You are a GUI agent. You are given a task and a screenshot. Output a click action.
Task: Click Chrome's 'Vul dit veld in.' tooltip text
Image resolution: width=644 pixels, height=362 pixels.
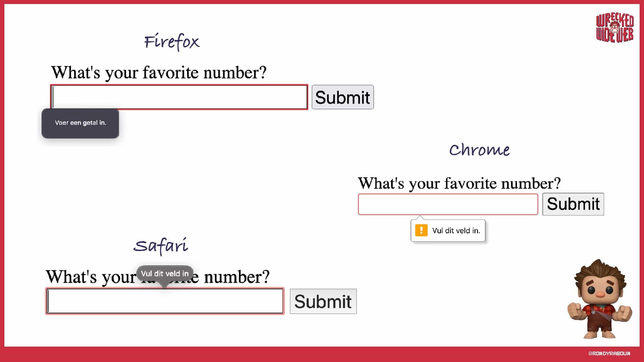point(456,231)
